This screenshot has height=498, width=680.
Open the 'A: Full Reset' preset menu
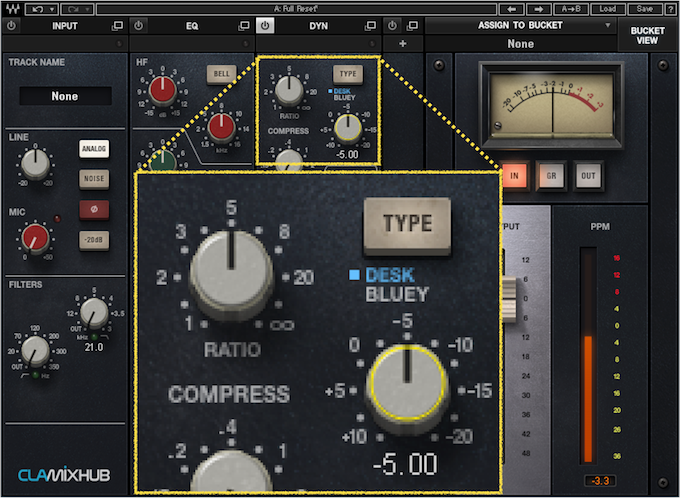point(296,9)
